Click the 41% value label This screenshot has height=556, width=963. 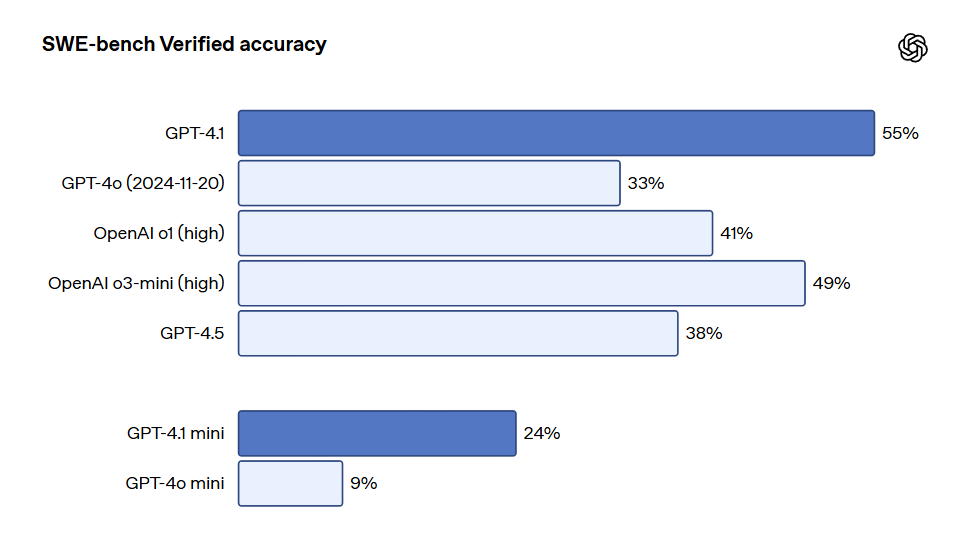pos(736,233)
